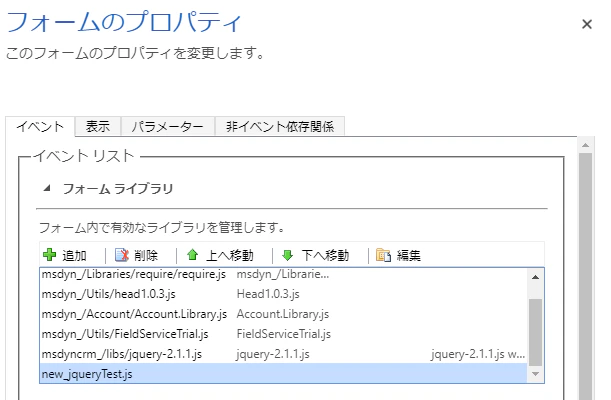
Task: Click the jquery-2.1.1.js display name cell
Action: coord(273,354)
